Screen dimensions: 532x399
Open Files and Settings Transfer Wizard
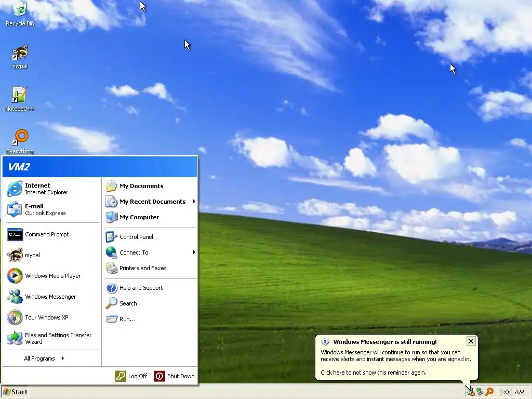[x=52, y=338]
